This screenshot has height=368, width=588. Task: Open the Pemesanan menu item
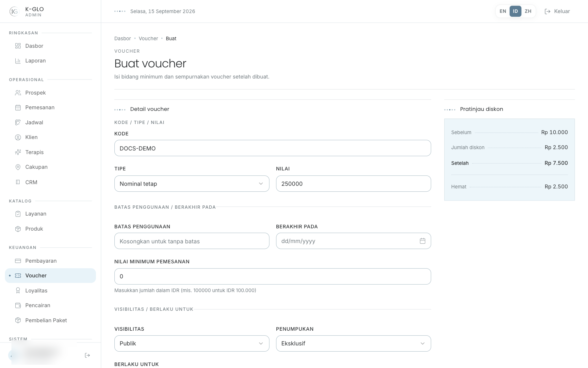tap(50, 108)
